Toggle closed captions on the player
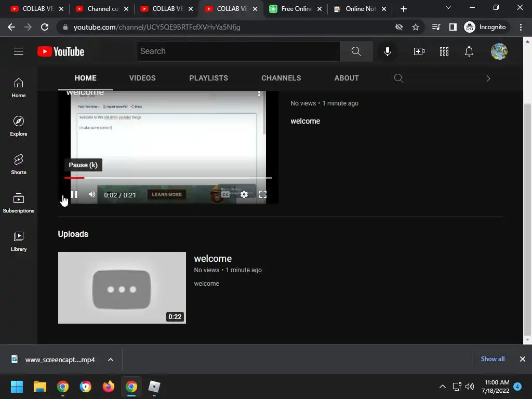Viewport: 532px width, 399px height. tap(225, 194)
